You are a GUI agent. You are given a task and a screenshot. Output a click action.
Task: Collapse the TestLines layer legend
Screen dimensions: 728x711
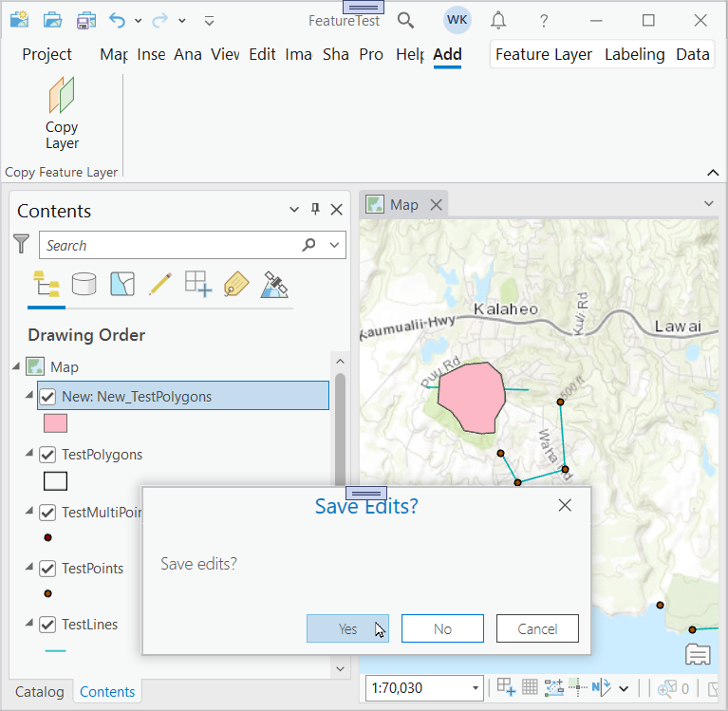point(29,623)
